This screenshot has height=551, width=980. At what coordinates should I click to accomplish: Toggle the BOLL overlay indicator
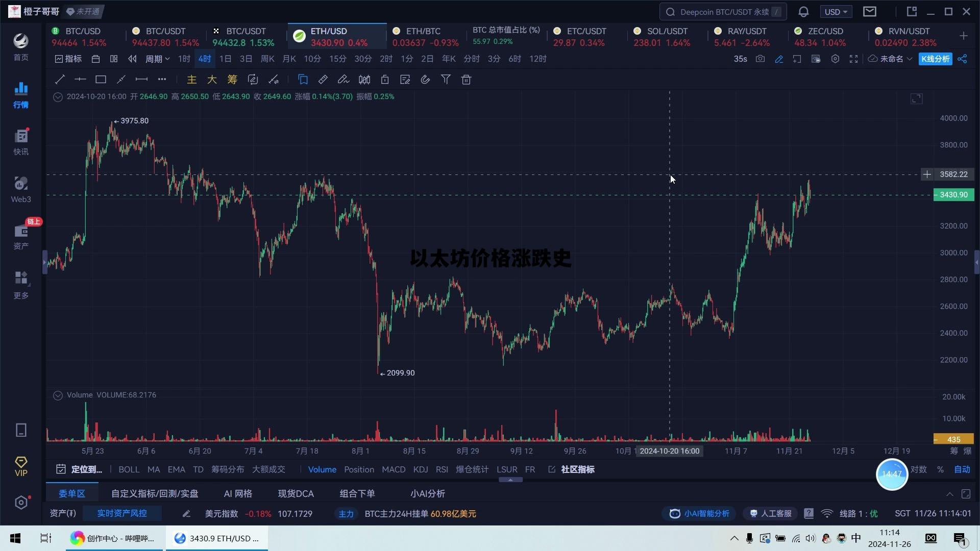129,470
